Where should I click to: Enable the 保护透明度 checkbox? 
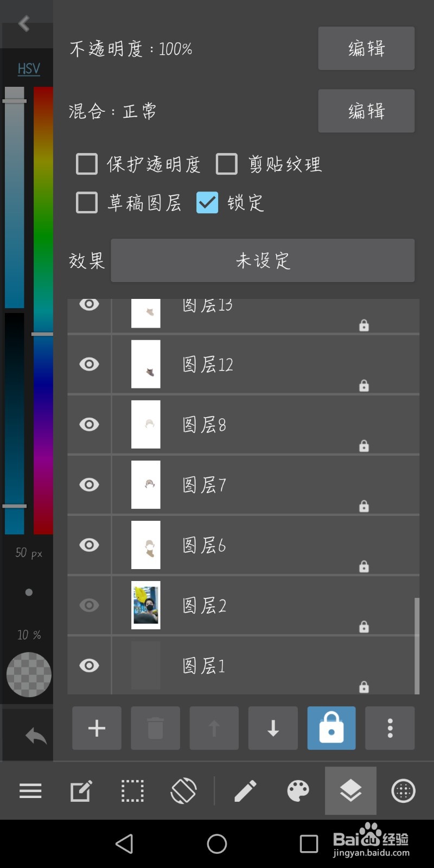pos(86,164)
